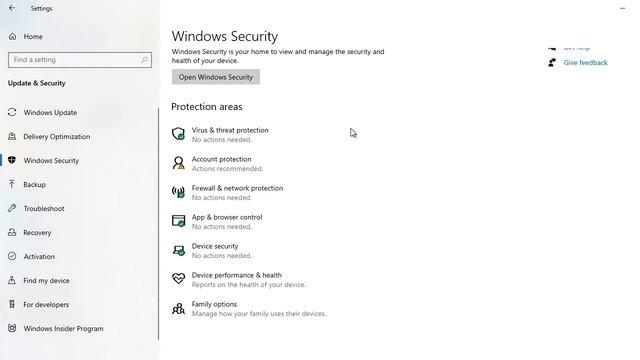Click 'Actions recommended.' under Account protection

[x=227, y=169]
